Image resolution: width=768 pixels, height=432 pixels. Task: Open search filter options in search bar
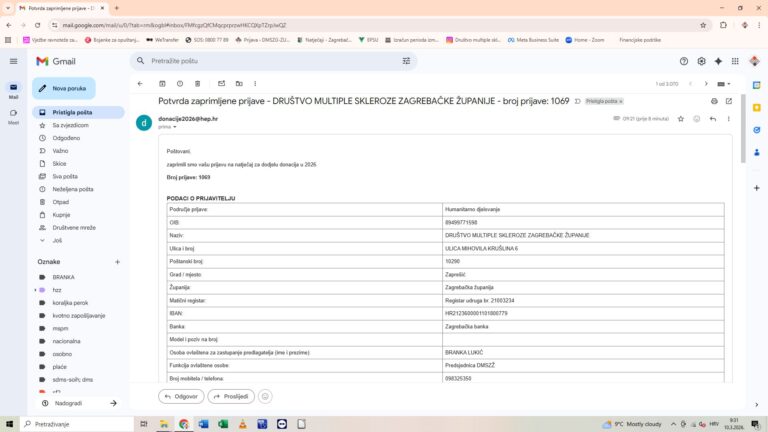coord(406,61)
